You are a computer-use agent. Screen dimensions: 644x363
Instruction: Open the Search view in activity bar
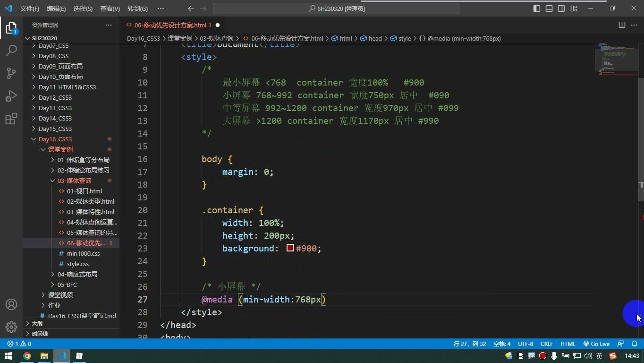[11, 50]
